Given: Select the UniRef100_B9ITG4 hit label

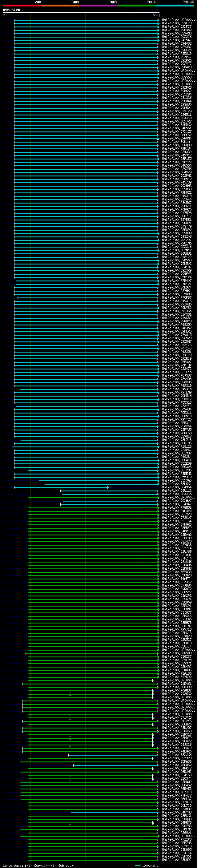Looking at the screenshot, I should (x=177, y=521).
